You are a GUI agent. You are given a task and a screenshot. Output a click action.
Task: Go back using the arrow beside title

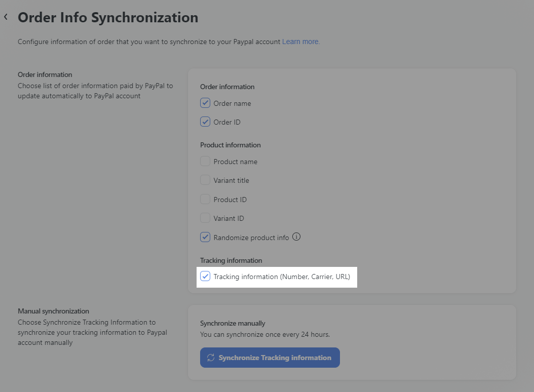[x=6, y=17]
